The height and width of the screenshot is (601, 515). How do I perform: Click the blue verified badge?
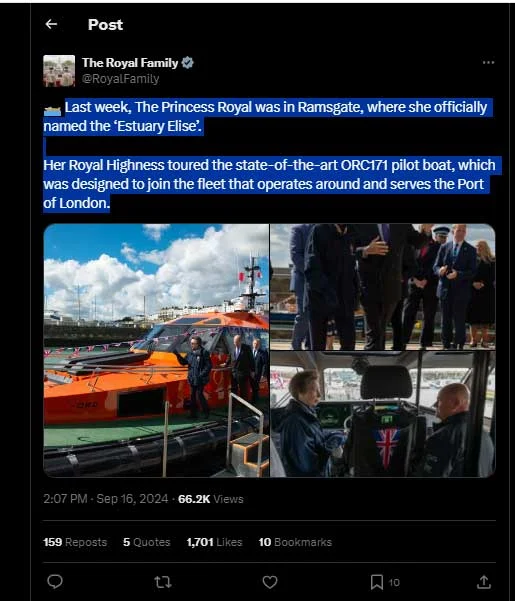click(187, 62)
